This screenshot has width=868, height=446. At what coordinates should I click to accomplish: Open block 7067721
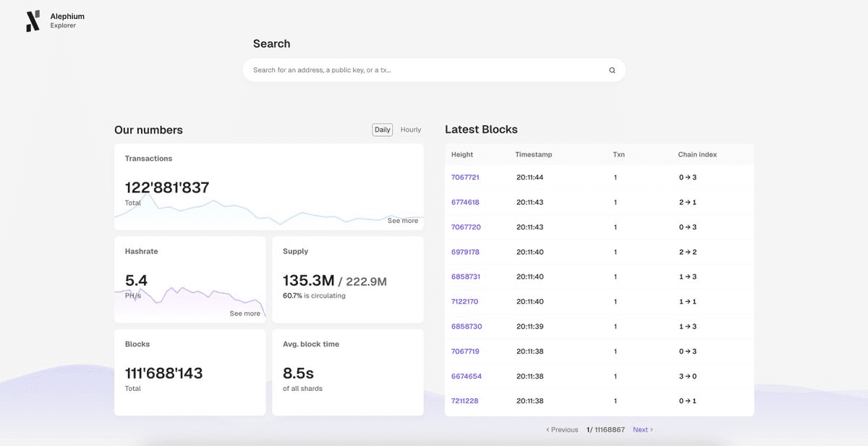[465, 177]
